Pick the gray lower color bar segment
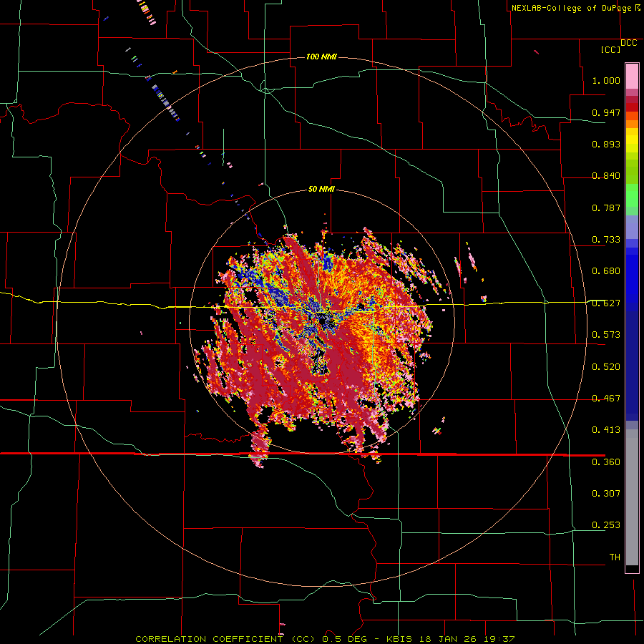The image size is (644, 644). 632,497
